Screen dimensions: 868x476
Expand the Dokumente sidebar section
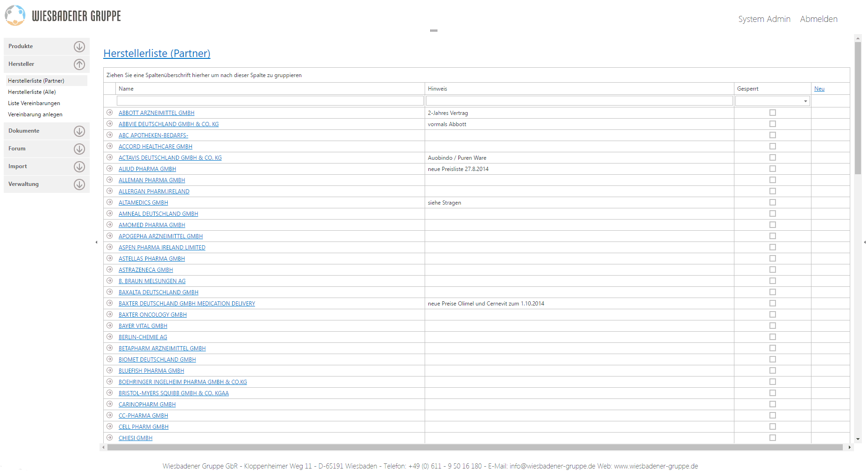[x=79, y=131]
